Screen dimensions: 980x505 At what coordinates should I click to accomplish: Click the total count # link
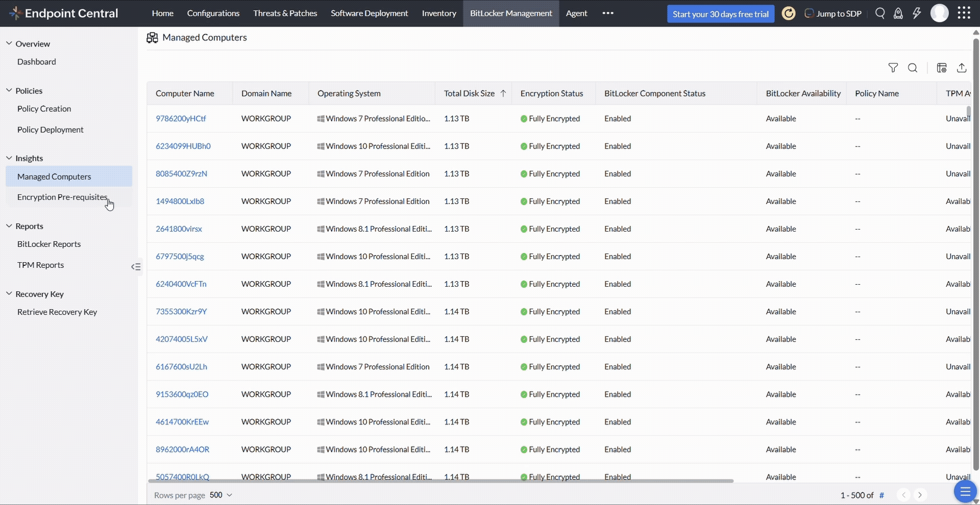tap(881, 495)
